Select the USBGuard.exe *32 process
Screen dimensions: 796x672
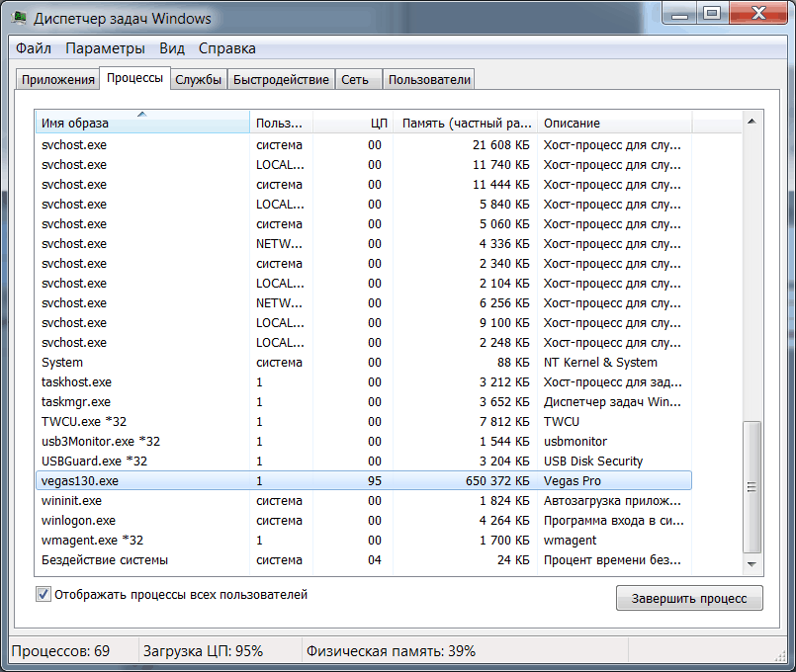(364, 462)
